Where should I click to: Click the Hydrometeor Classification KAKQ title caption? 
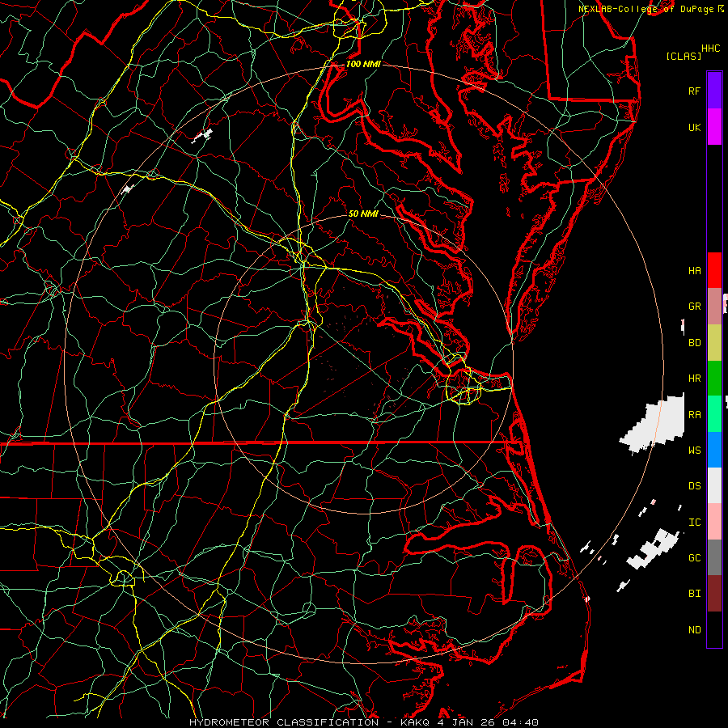pyautogui.click(x=364, y=722)
